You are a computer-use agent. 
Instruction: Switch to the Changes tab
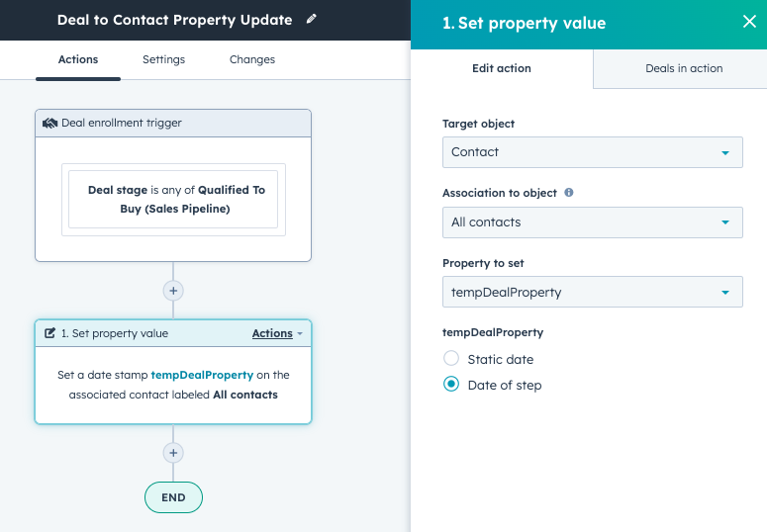click(252, 59)
